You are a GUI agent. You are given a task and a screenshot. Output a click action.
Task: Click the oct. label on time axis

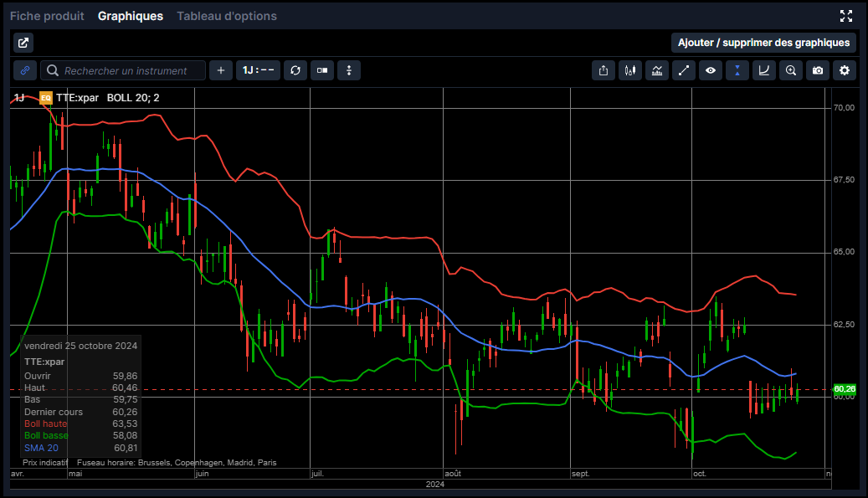click(x=700, y=474)
